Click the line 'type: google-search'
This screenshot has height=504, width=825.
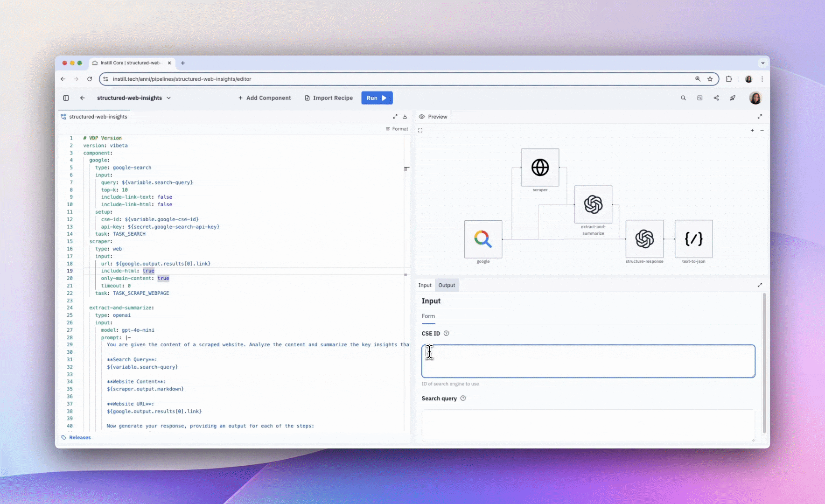click(x=123, y=168)
